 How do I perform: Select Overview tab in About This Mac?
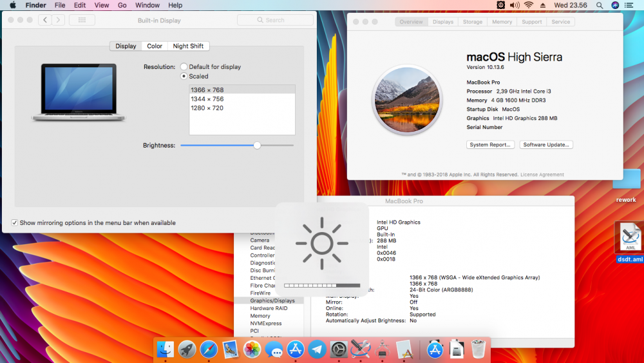tap(411, 22)
